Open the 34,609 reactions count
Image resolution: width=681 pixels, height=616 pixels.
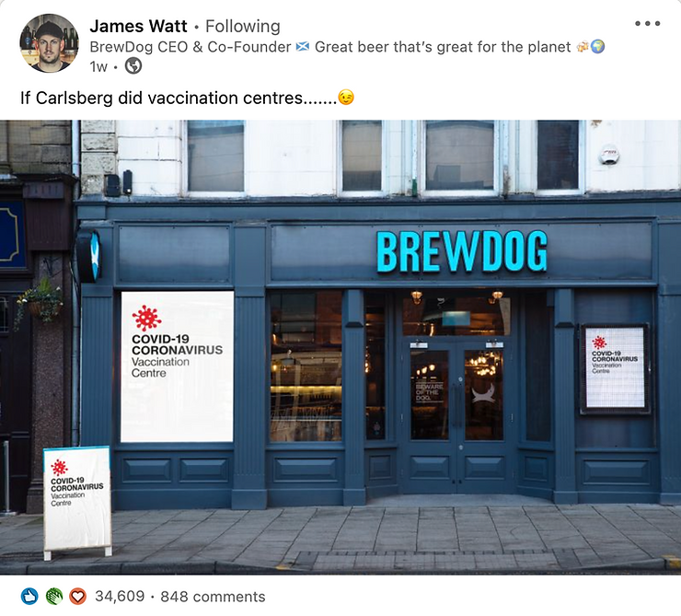coord(120,596)
